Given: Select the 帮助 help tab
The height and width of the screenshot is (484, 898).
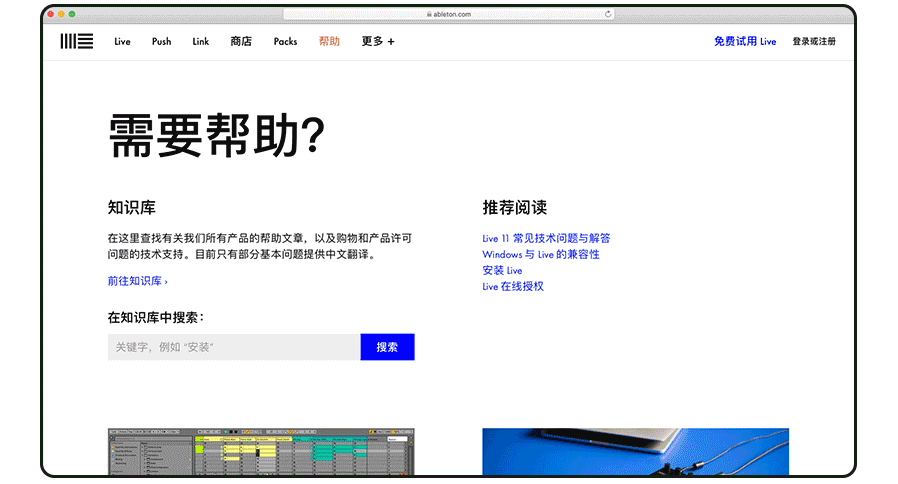Looking at the screenshot, I should tap(329, 41).
